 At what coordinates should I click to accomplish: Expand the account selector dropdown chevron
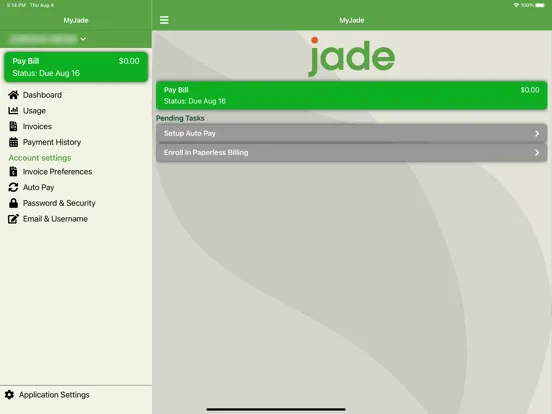(x=83, y=39)
